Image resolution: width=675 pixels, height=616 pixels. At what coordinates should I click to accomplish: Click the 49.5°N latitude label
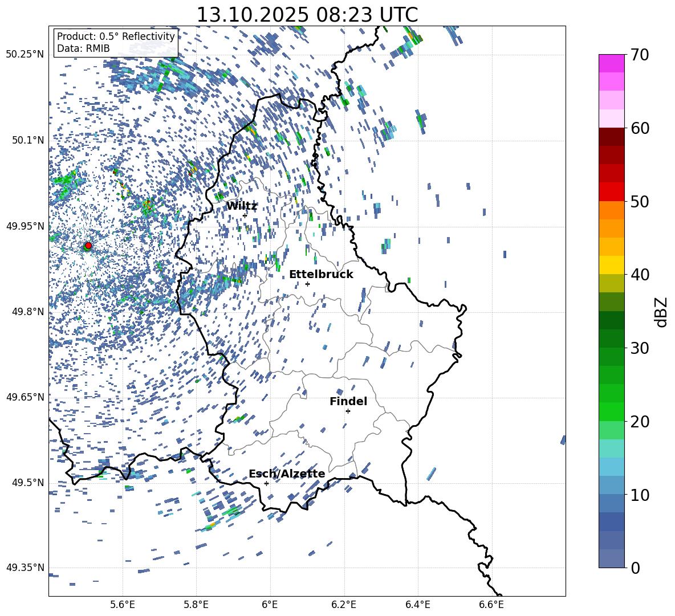(27, 483)
